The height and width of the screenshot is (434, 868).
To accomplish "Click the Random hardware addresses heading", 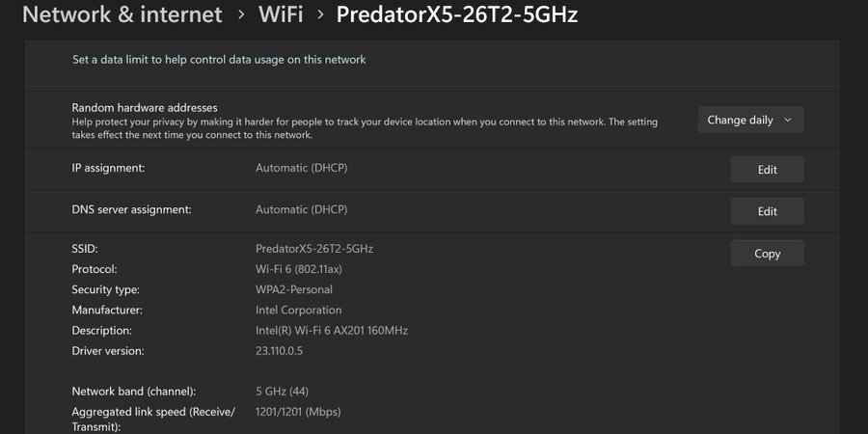I will (145, 107).
